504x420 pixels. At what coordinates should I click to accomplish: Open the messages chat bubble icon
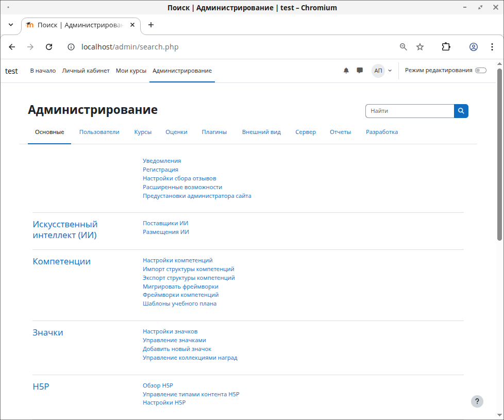coord(360,71)
